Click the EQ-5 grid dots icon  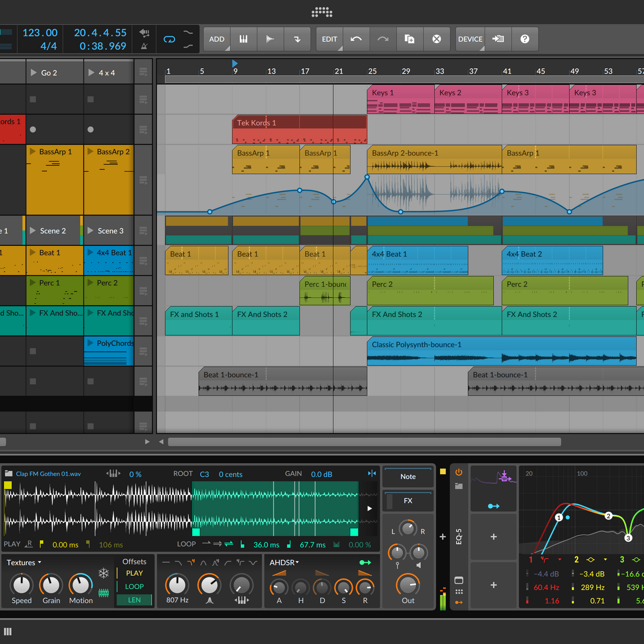[x=459, y=592]
